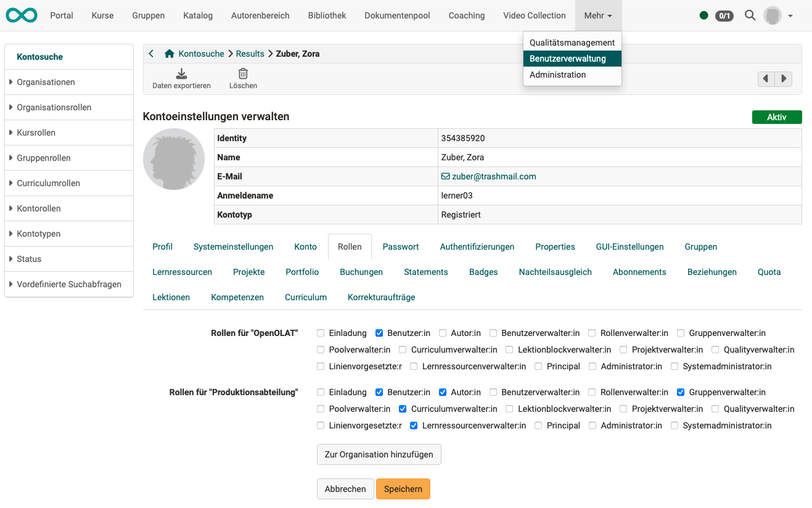Expand the Organisationen sidebar section
This screenshot has height=508, width=812.
click(46, 81)
